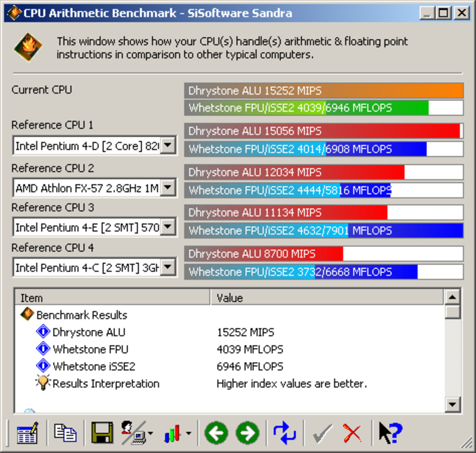
Task: Click the flame icon beside Benchmark Results
Action: pos(27,314)
